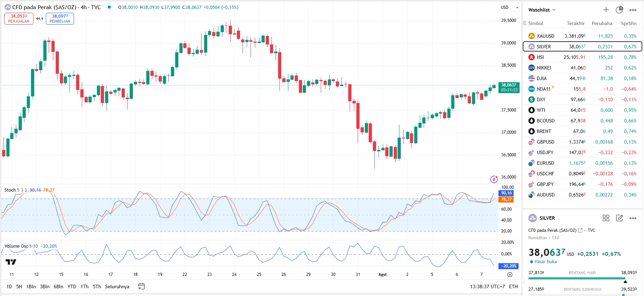Click the note edit icon beside SILVER
644x296 pixels.
[619, 218]
